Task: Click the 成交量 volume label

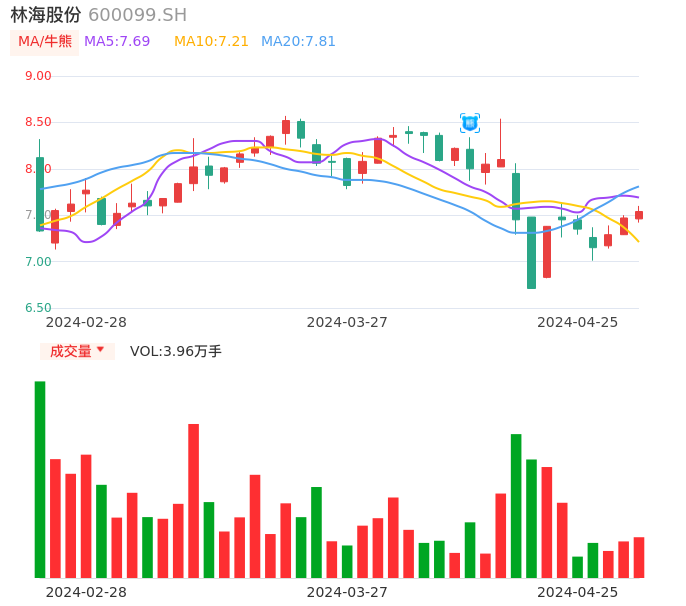Action: pyautogui.click(x=70, y=351)
